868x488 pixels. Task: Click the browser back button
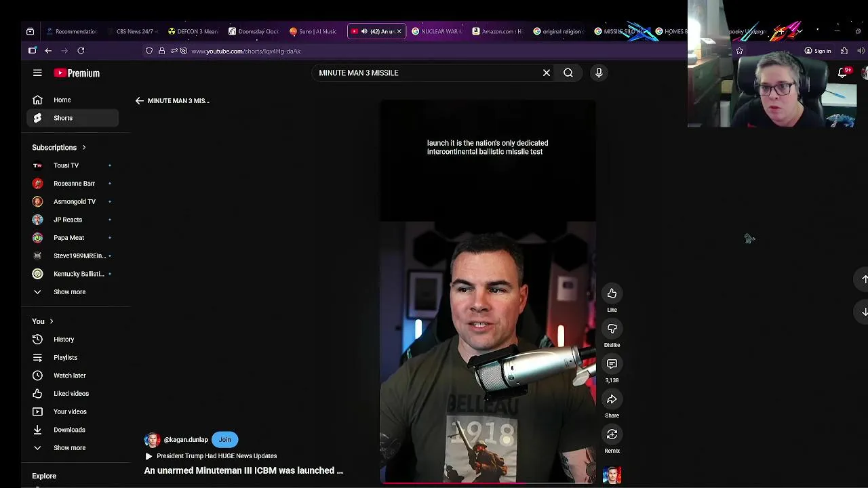coord(48,51)
